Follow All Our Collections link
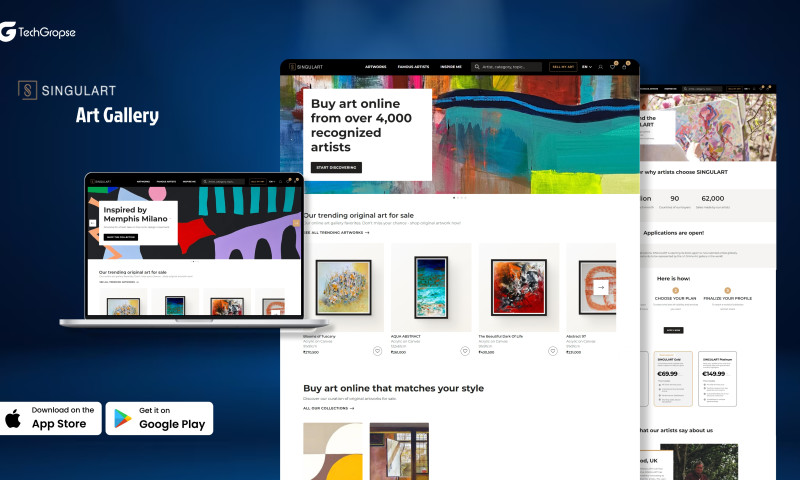 click(328, 409)
